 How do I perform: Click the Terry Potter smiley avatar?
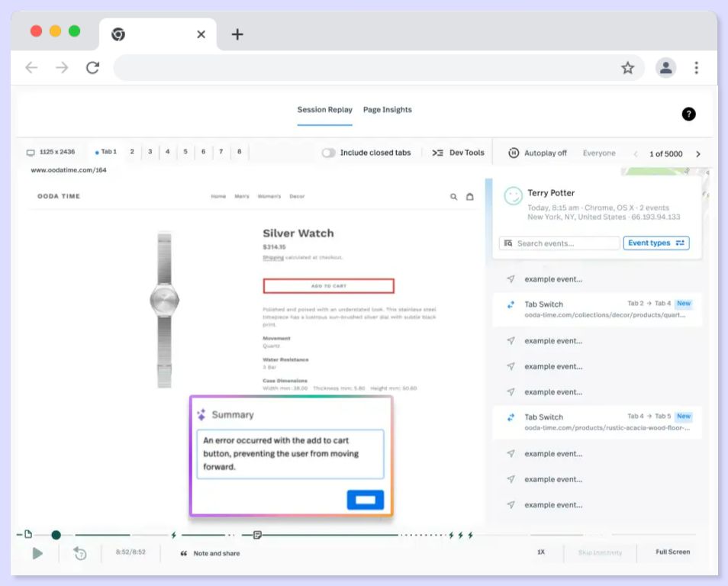coord(513,196)
